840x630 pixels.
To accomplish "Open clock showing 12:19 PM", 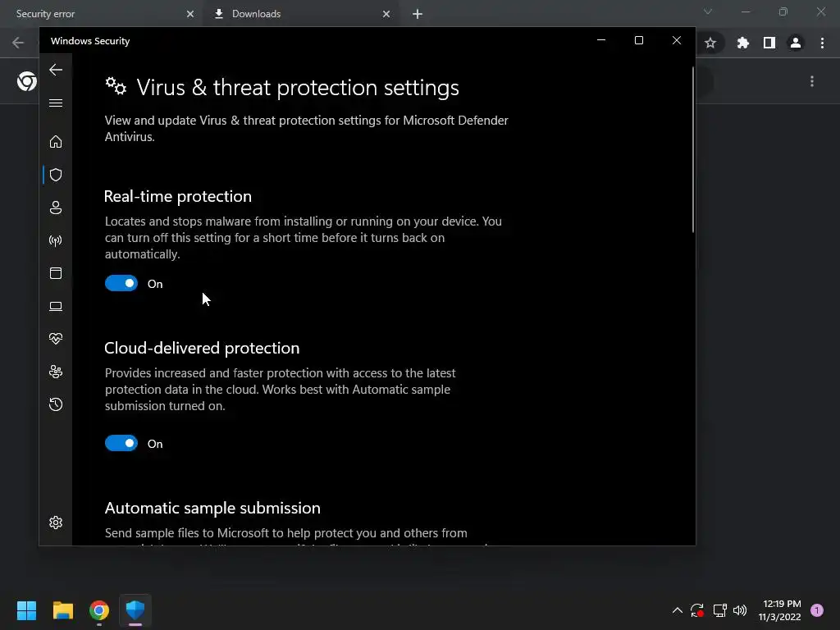I will click(779, 610).
